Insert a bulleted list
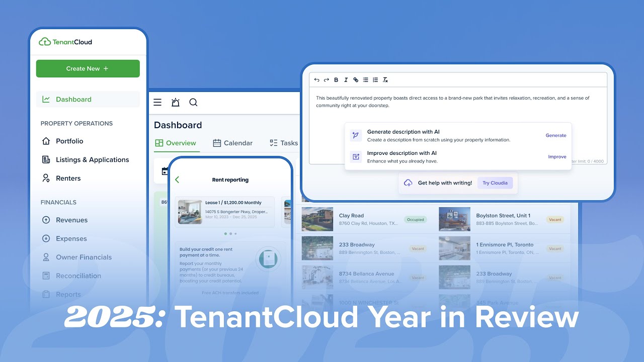This screenshot has width=644, height=362. (x=366, y=80)
